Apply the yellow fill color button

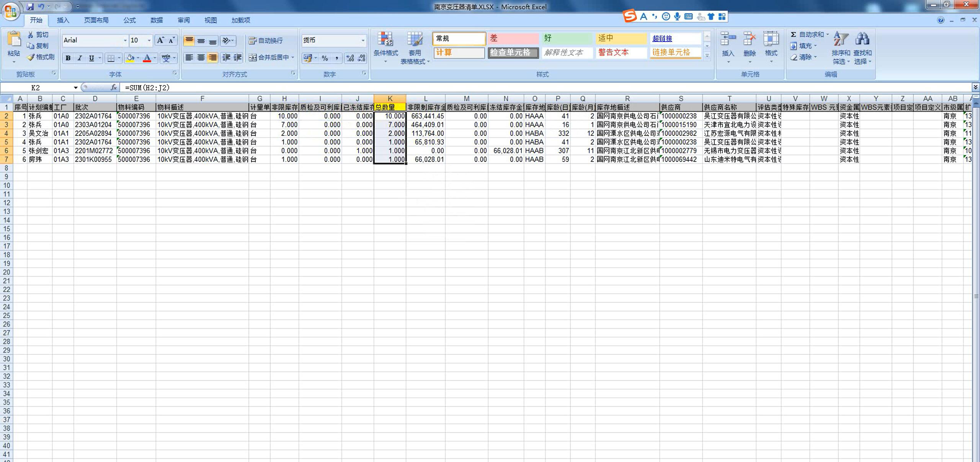[130, 58]
